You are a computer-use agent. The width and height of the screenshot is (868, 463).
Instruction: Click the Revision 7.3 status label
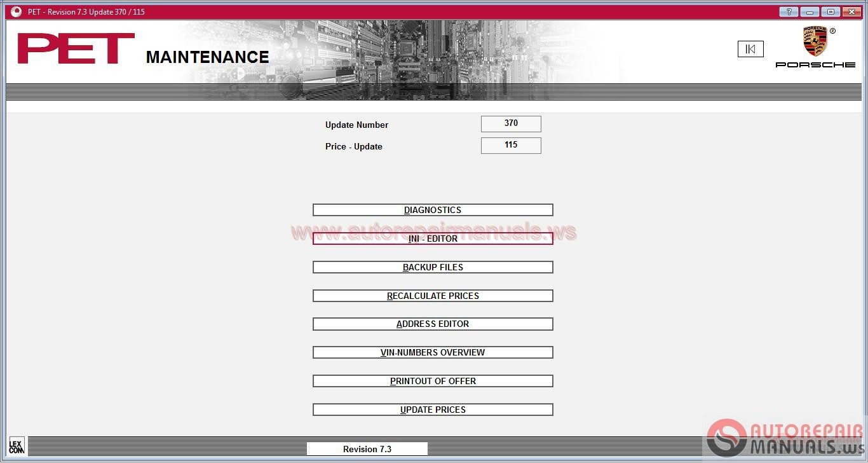pyautogui.click(x=367, y=449)
